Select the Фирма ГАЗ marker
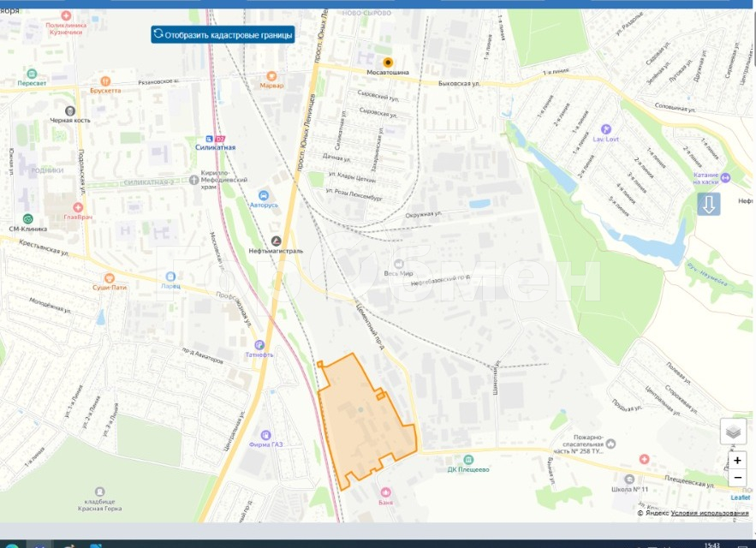 (x=266, y=435)
